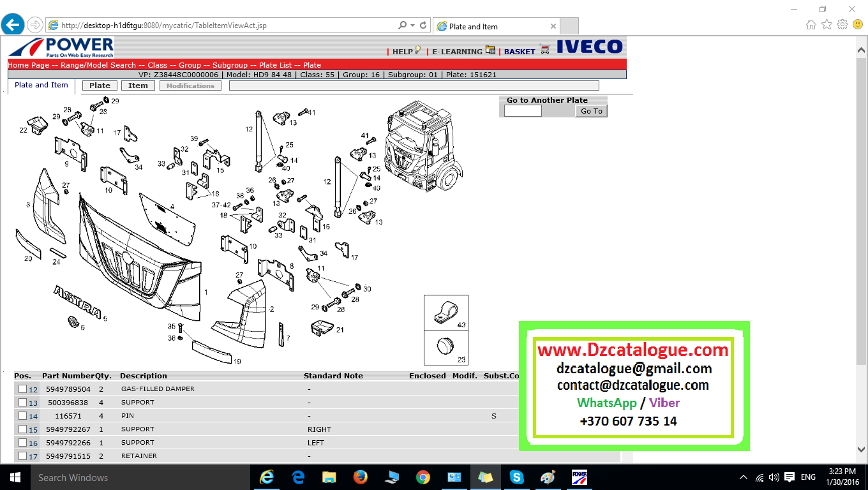Screen dimensions: 868x490
Task: Select the 'Plate and Item' browser tab
Action: pyautogui.click(x=495, y=26)
